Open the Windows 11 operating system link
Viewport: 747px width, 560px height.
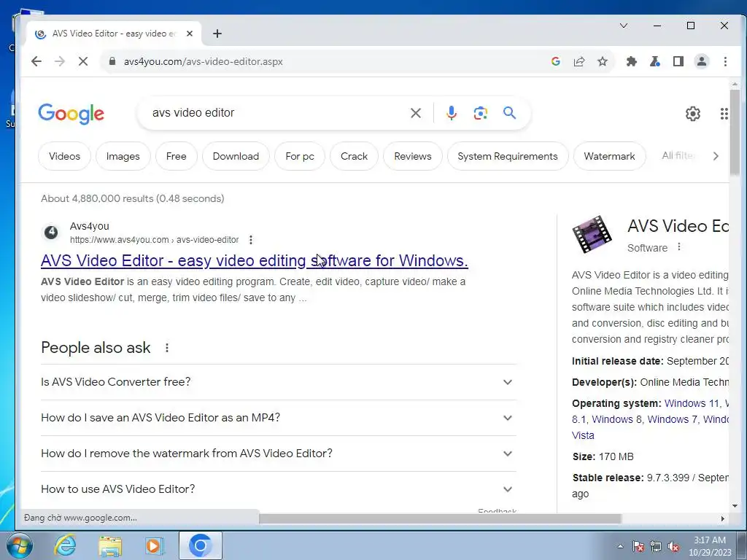pyautogui.click(x=692, y=403)
